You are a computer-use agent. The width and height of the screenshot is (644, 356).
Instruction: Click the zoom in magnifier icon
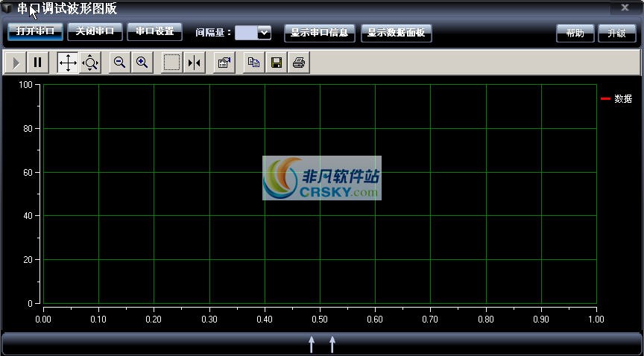pos(142,63)
